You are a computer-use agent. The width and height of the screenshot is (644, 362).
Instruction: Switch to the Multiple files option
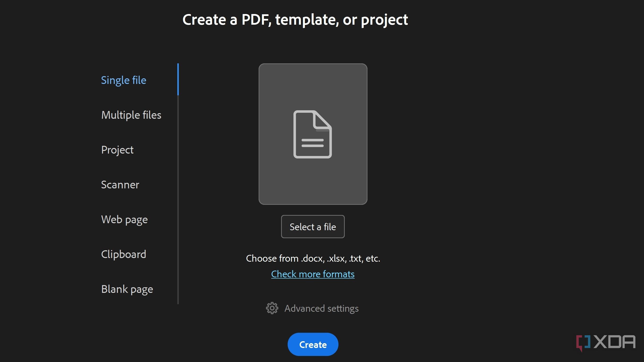(x=131, y=115)
